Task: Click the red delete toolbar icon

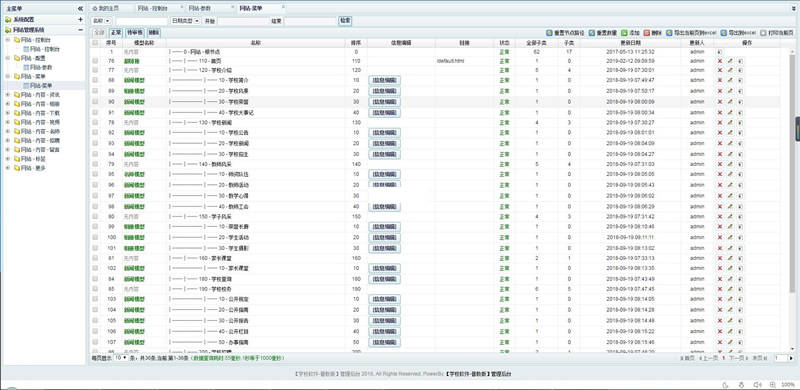Action: [x=646, y=33]
